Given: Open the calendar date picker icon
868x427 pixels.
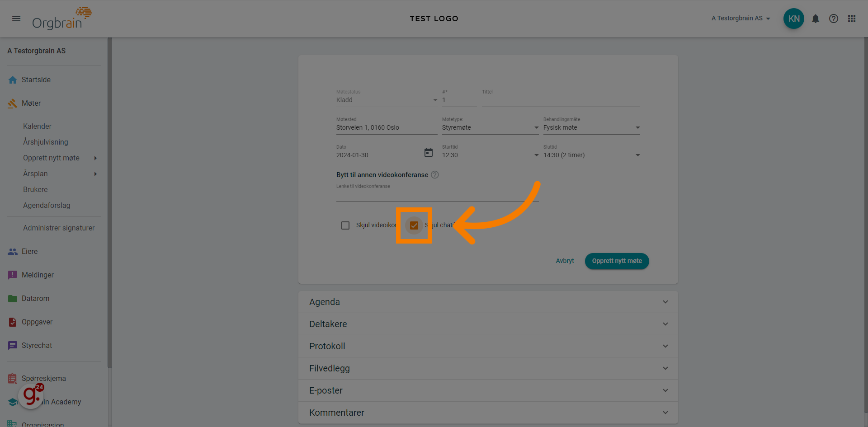Looking at the screenshot, I should coord(429,153).
